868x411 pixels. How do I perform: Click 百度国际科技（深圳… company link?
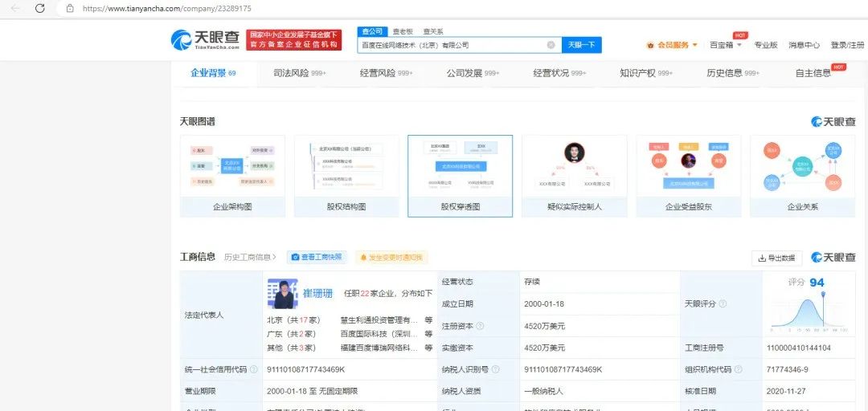[379, 334]
